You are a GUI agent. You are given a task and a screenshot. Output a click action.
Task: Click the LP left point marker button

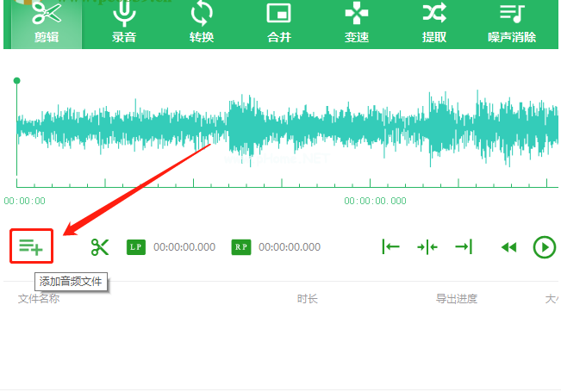135,247
